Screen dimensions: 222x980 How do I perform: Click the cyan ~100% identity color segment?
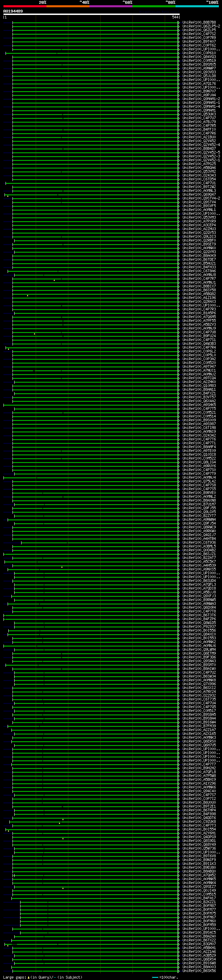pyautogui.click(x=197, y=6)
